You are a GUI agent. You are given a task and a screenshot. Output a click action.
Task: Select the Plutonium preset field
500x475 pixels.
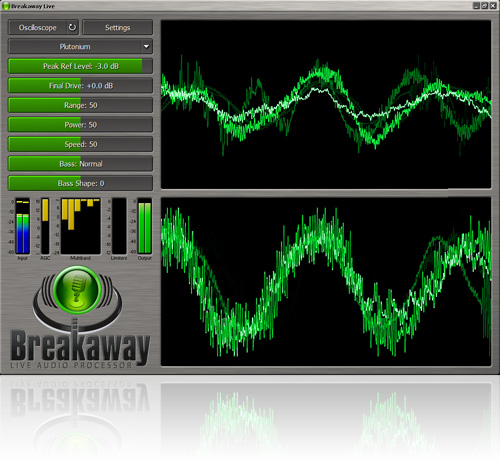point(75,47)
